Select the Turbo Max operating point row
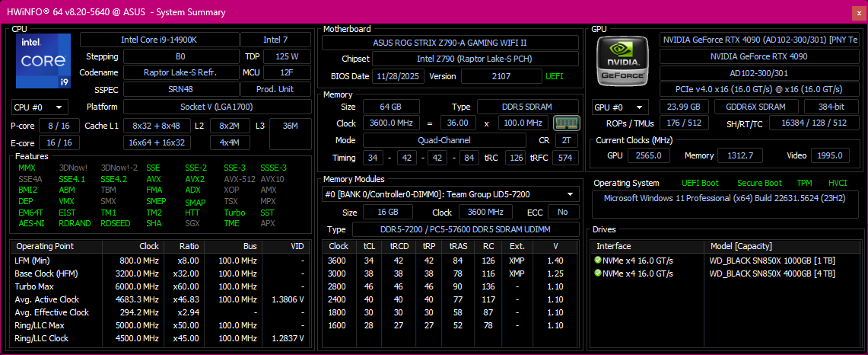Viewport: 868px width, 355px height. point(161,286)
